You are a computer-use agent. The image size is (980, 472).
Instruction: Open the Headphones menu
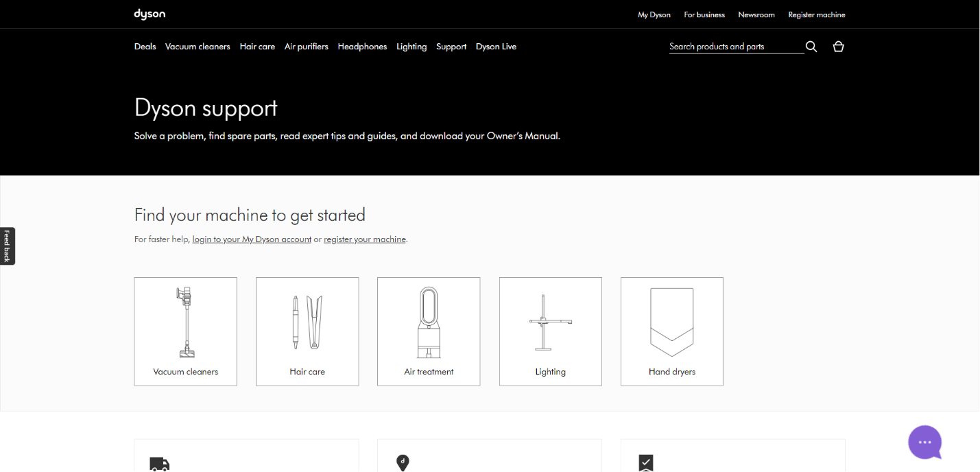click(362, 47)
